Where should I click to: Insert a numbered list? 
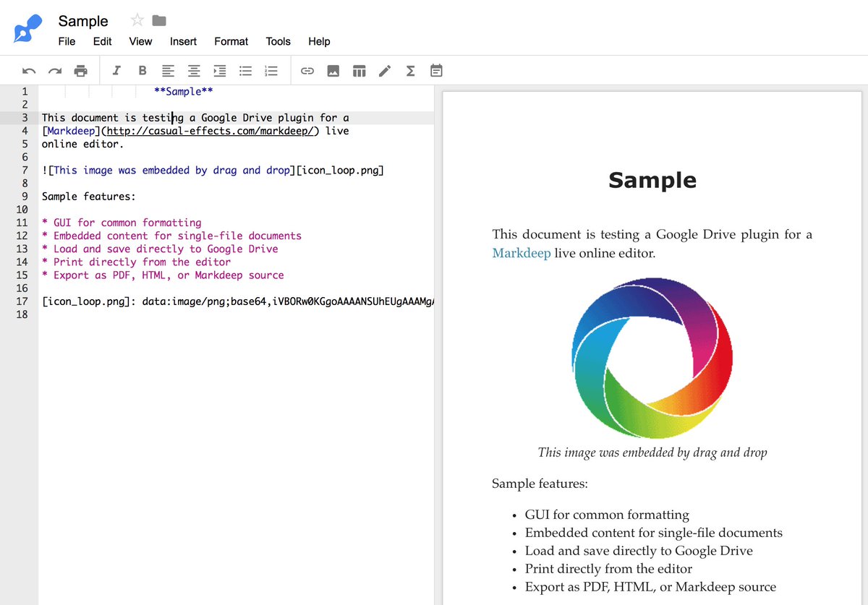[271, 71]
